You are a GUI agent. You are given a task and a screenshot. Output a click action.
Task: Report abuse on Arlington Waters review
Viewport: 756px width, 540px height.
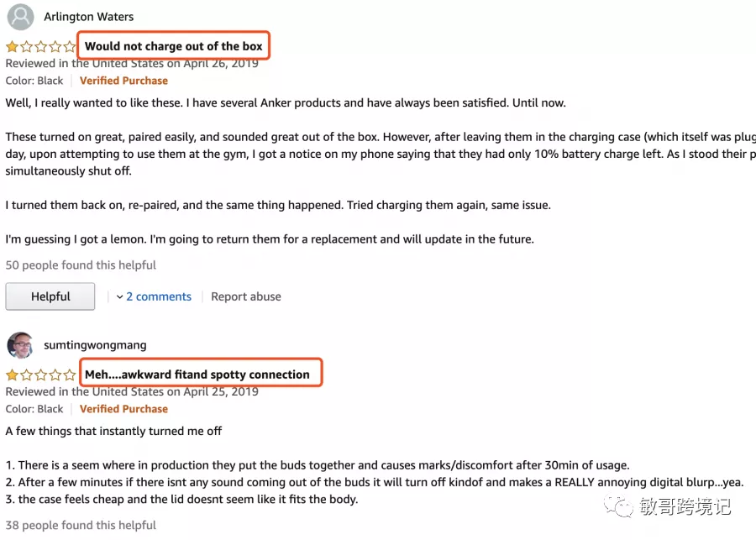(x=246, y=296)
